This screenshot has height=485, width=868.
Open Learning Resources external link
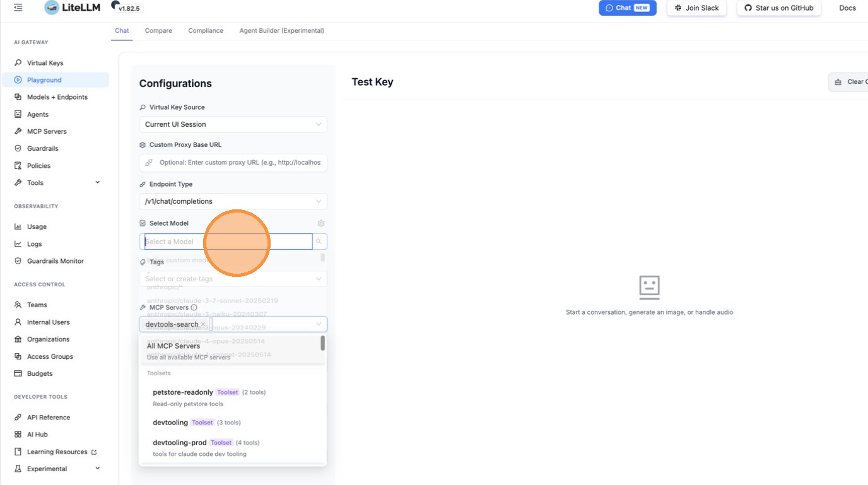[57, 452]
